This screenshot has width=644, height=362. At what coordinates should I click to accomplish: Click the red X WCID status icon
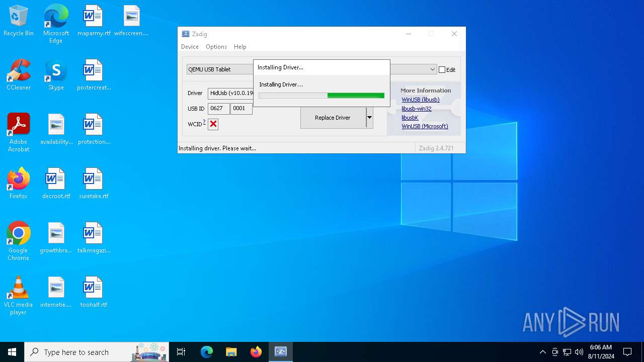[x=213, y=124]
